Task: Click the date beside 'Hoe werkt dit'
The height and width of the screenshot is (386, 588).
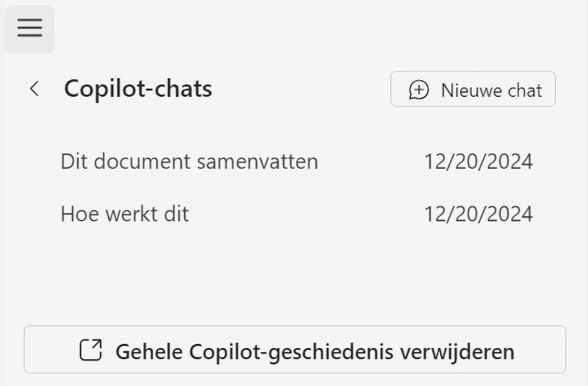Action: pyautogui.click(x=478, y=214)
